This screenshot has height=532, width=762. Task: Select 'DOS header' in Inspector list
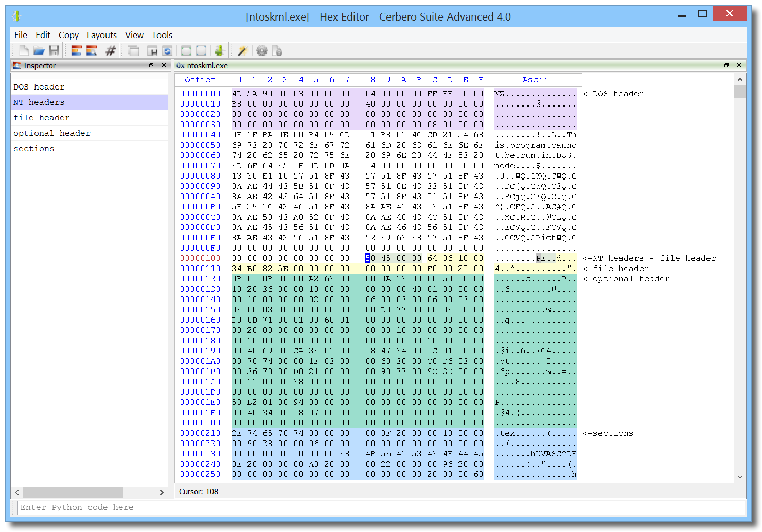coord(39,87)
